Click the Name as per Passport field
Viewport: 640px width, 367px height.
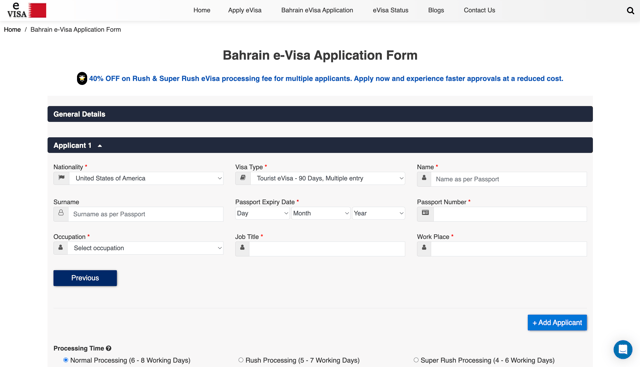coord(509,179)
